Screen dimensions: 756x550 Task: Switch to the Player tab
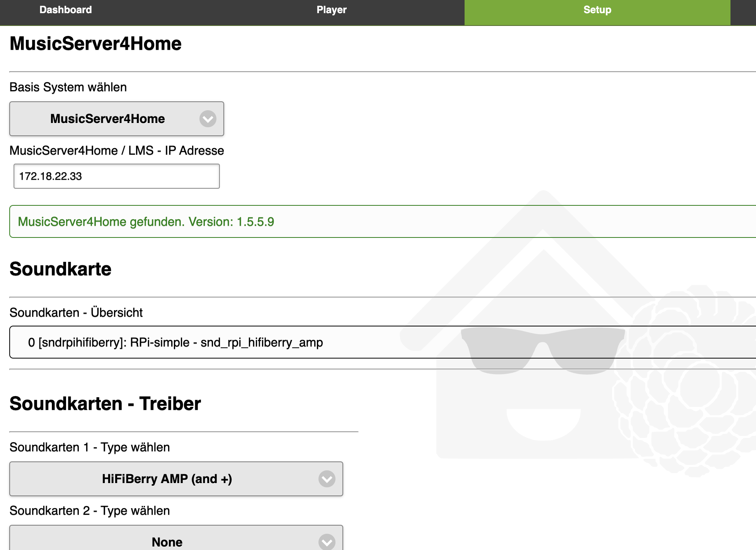[x=331, y=10]
